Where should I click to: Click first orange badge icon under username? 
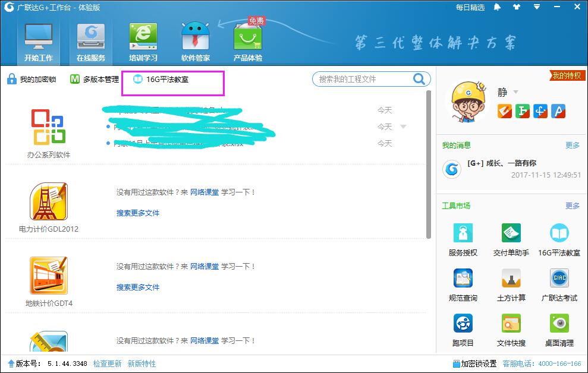(x=504, y=111)
